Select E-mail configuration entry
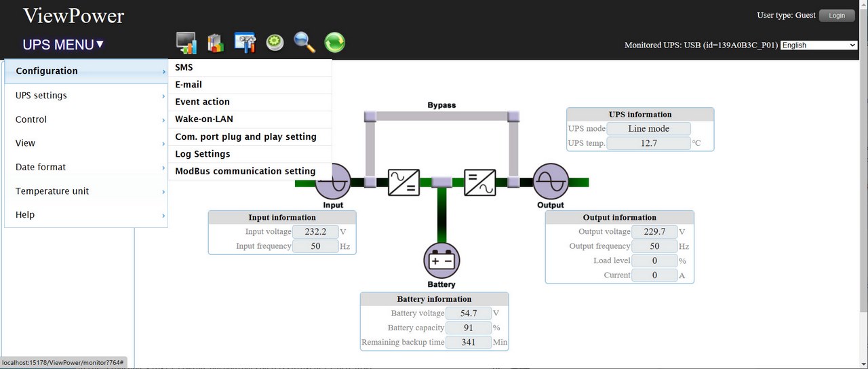Viewport: 868px width, 369px height. 250,85
